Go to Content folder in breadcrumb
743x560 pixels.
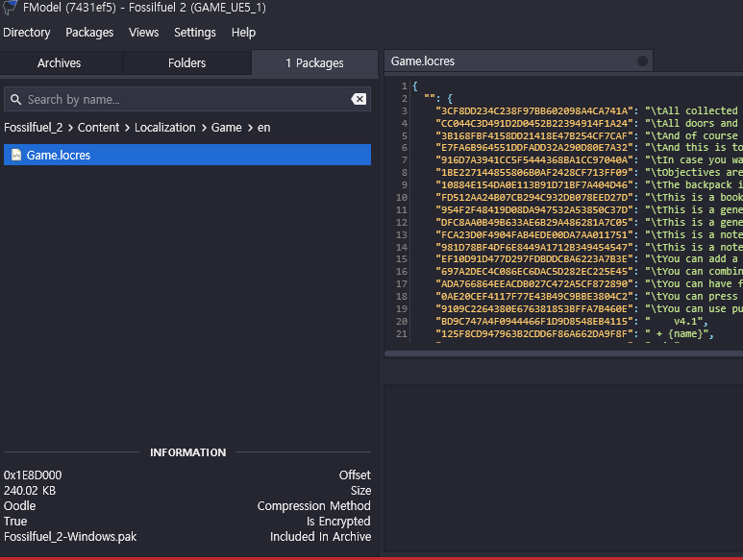[98, 128]
